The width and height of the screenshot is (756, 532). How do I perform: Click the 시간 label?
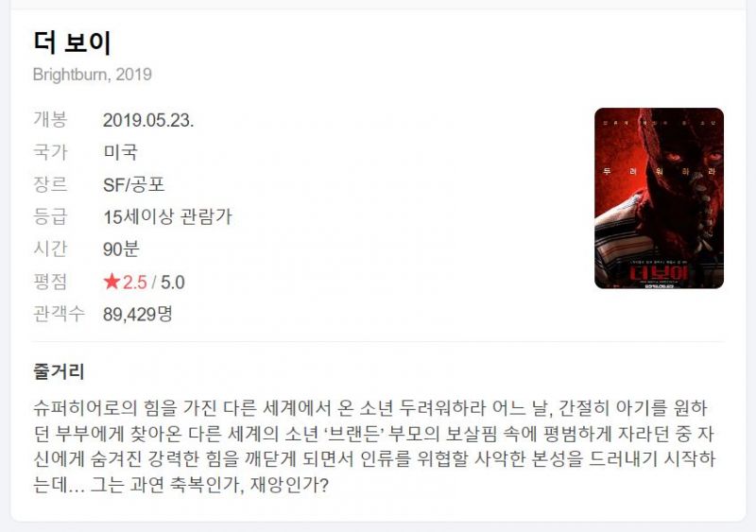pos(50,249)
